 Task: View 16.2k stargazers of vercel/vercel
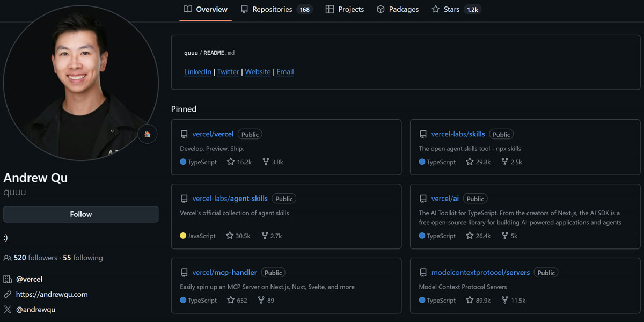tap(239, 162)
